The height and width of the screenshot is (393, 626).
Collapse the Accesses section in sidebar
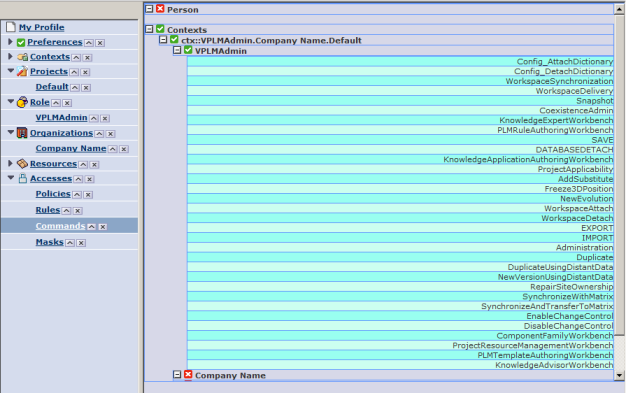pos(11,178)
